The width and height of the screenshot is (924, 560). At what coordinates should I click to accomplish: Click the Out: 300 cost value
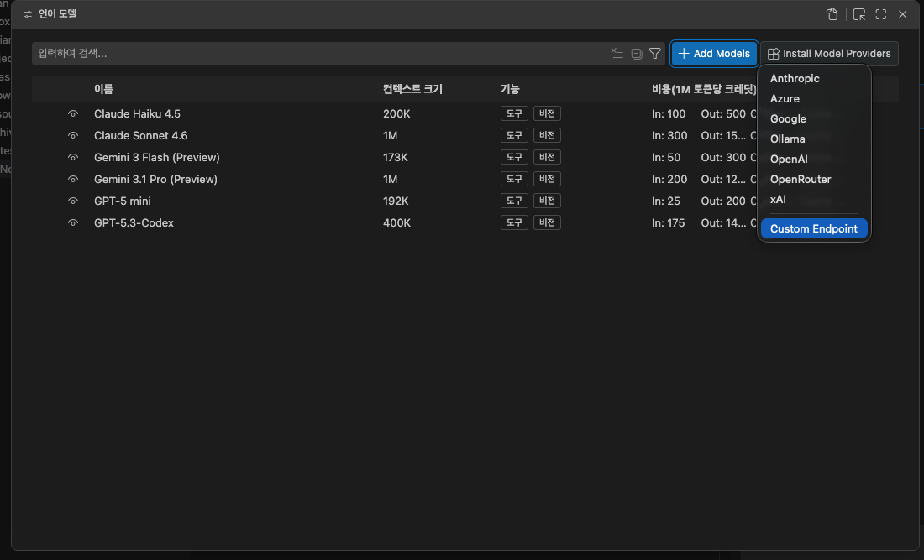723,157
